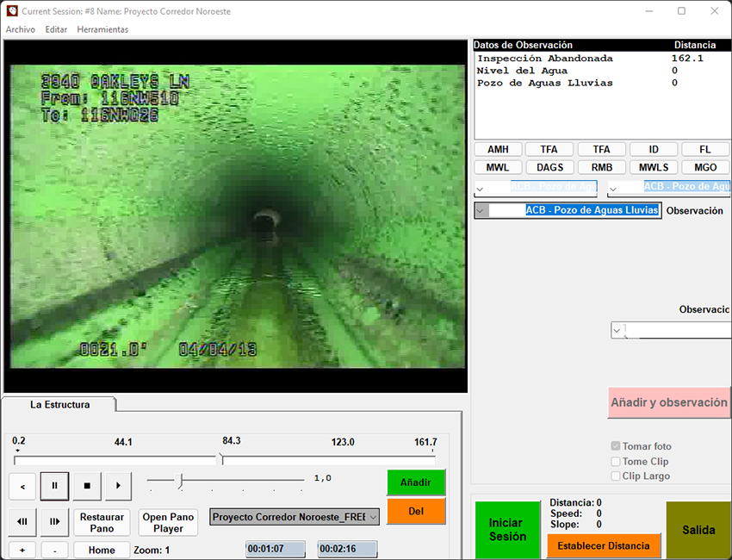Open the lower Observación combo box arrow
Image resolution: width=732 pixels, height=560 pixels.
pos(617,330)
